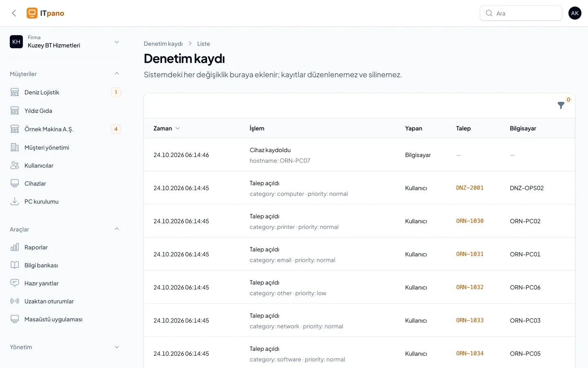The width and height of the screenshot is (588, 368).
Task: Click the İşlem column header
Action: 257,128
